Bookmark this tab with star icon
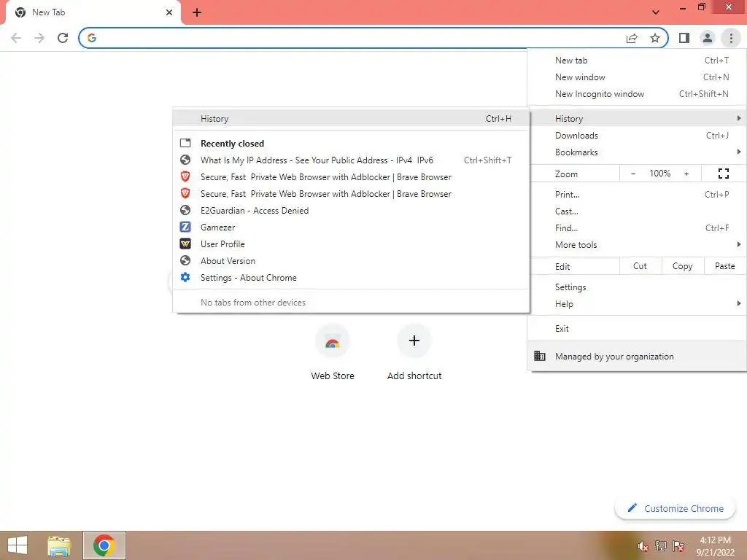Image resolution: width=747 pixels, height=560 pixels. point(655,38)
